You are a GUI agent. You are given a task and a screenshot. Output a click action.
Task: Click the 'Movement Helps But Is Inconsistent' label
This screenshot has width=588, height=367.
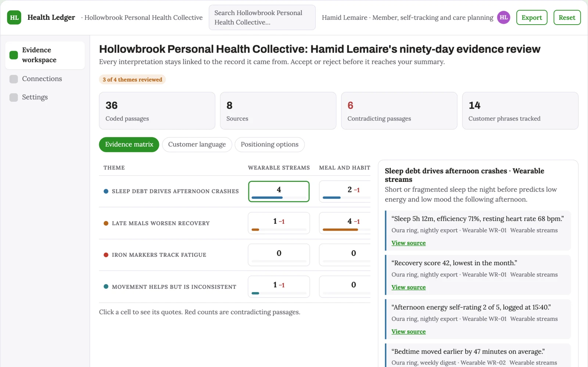[x=174, y=287]
